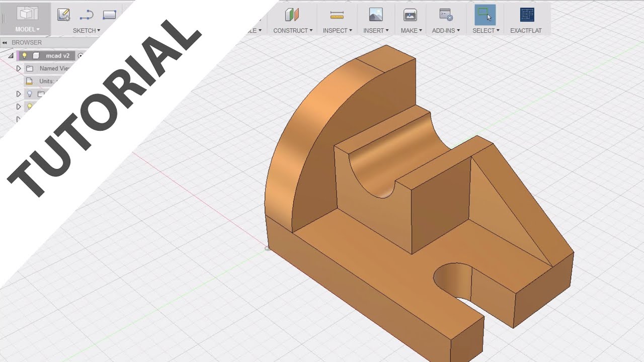Select the Rectangle sketch tool icon

coord(110,15)
